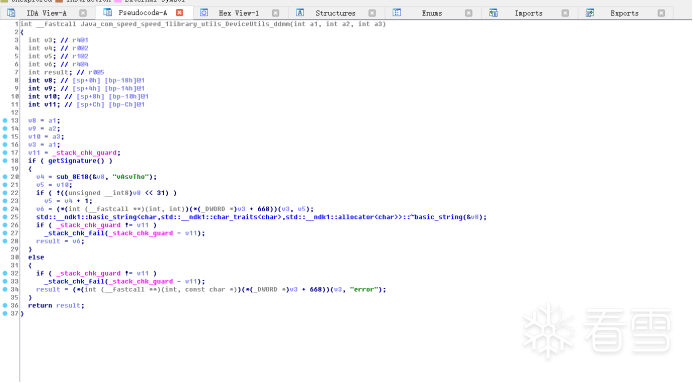Screen dimensions: 693x383
Task: Close the Enums tab
Action: pos(468,13)
